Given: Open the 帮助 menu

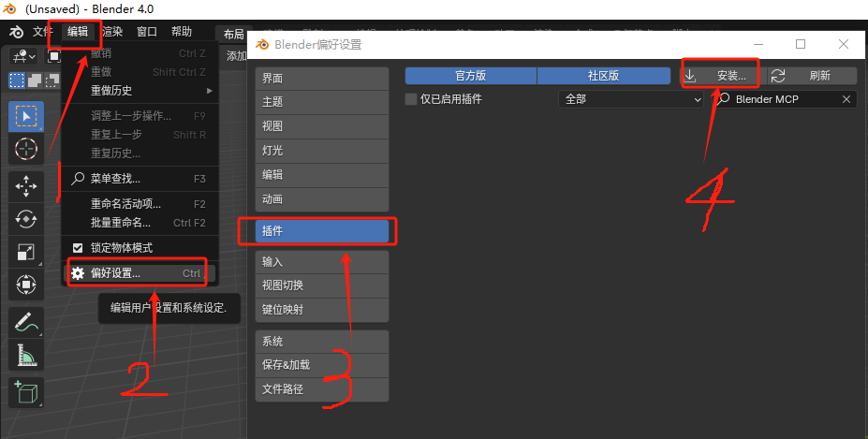Looking at the screenshot, I should [x=181, y=32].
